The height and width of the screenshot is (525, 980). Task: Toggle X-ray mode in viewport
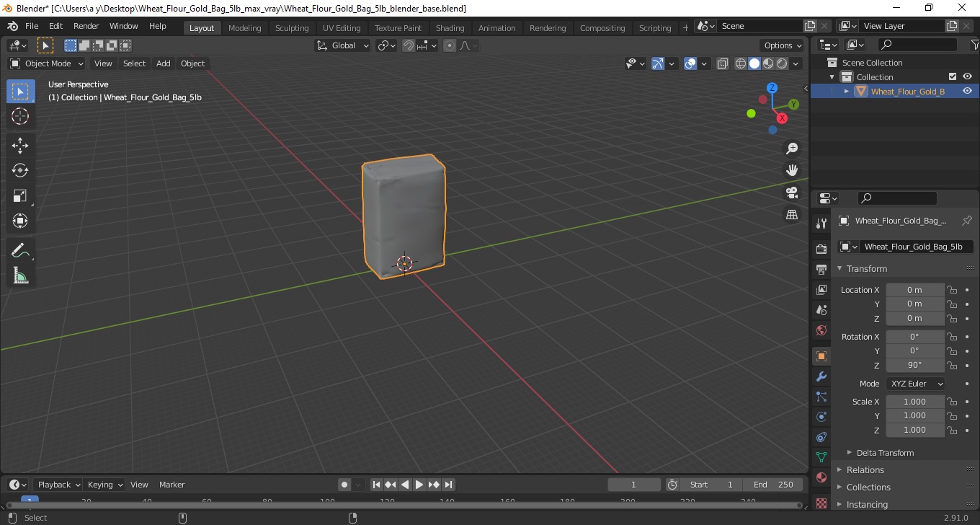[x=723, y=63]
